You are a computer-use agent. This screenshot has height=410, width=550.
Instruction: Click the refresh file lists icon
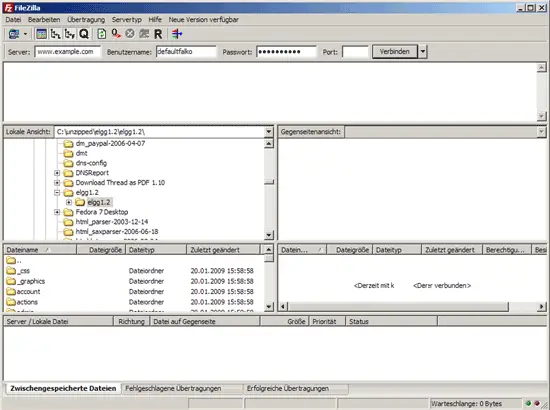pyautogui.click(x=102, y=34)
